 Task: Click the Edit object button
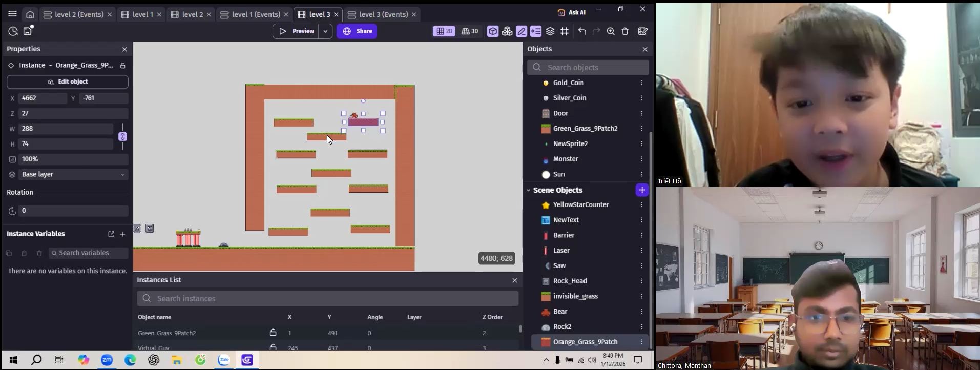[68, 82]
